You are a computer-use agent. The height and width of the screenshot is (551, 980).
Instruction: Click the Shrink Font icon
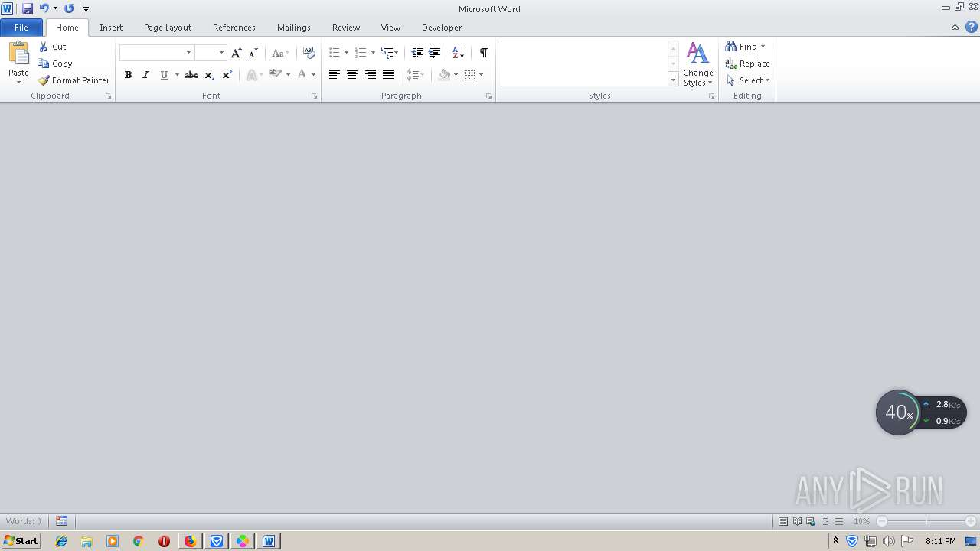(253, 53)
